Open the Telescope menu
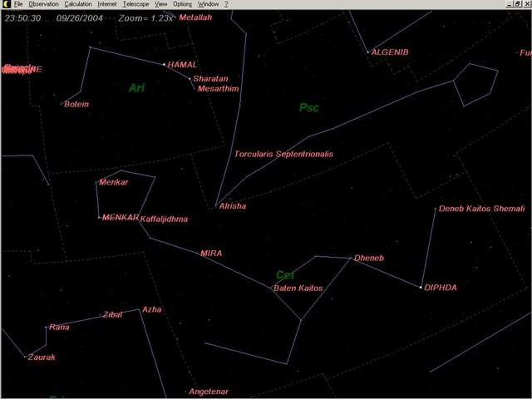532x399 pixels. (x=135, y=4)
